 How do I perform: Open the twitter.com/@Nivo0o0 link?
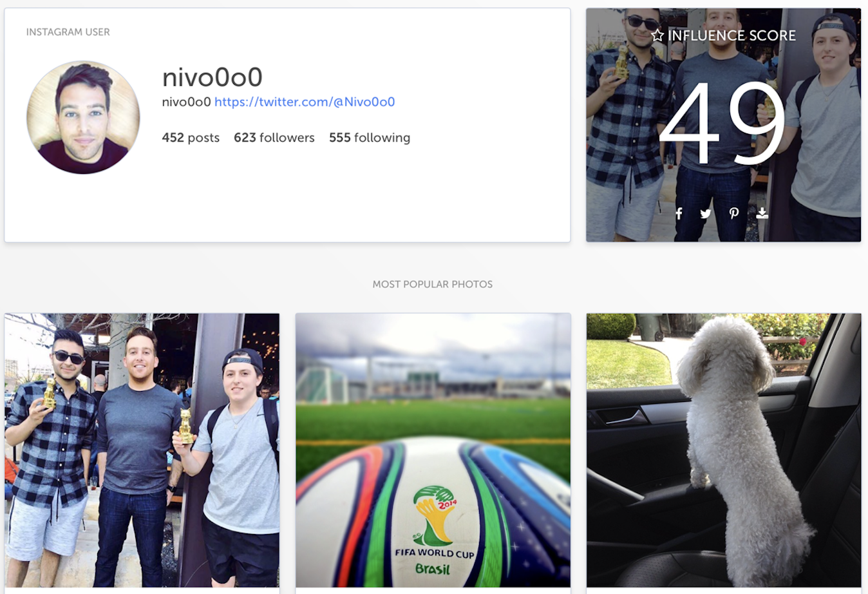pyautogui.click(x=305, y=102)
